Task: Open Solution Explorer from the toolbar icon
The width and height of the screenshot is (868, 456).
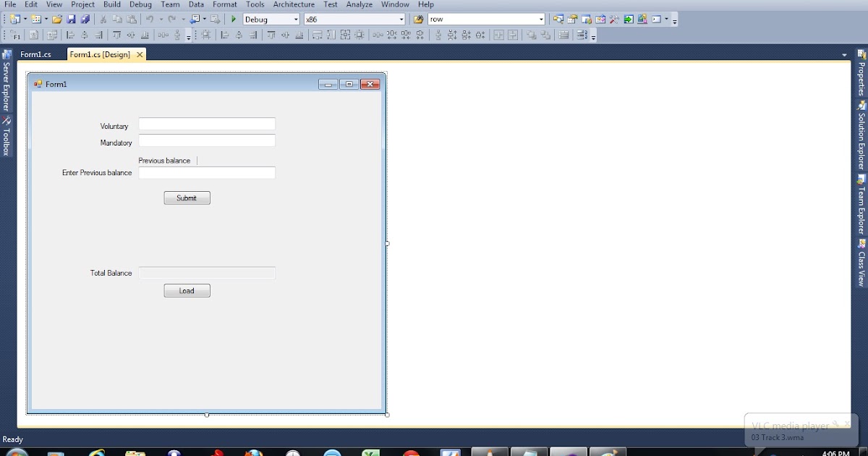Action: (x=558, y=20)
